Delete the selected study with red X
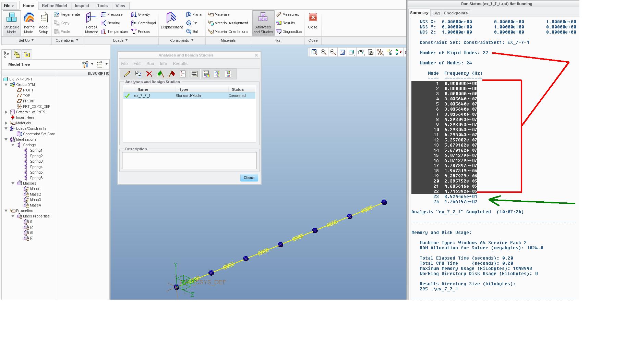 [x=149, y=74]
